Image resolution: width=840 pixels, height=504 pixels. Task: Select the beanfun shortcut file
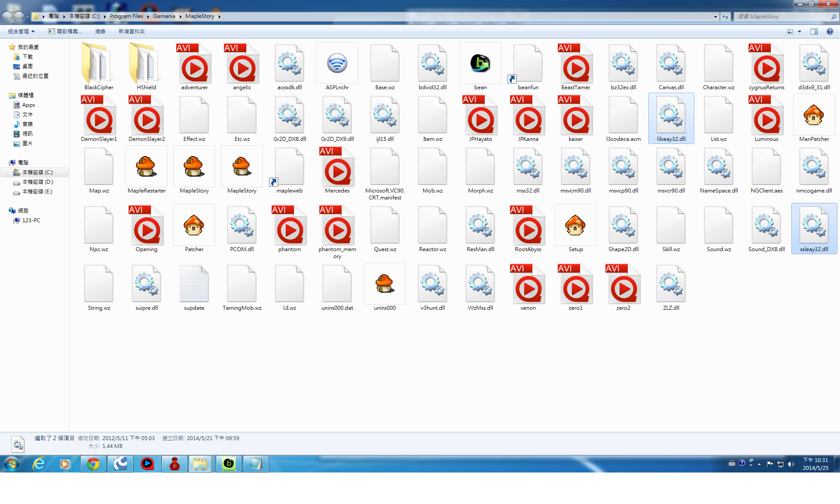pos(528,66)
